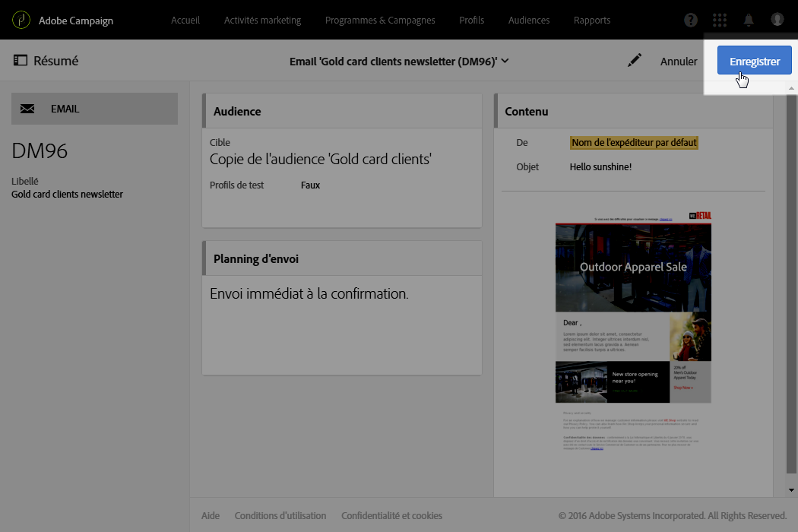Click the DM96 identifier text
Image resolution: width=798 pixels, height=532 pixels.
(40, 151)
